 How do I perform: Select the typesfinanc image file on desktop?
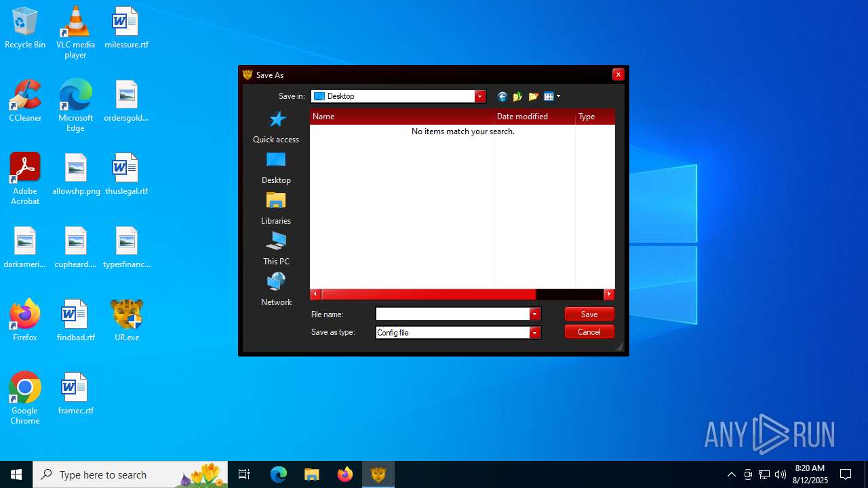click(x=126, y=248)
